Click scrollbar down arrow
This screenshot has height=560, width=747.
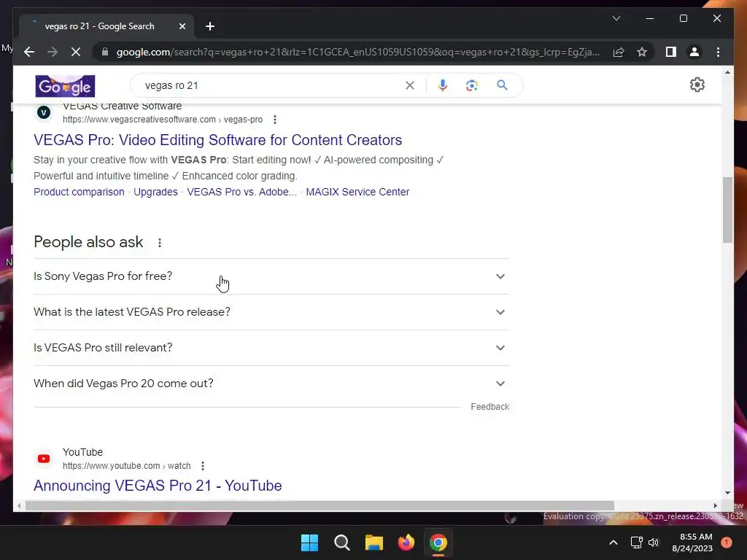(727, 493)
